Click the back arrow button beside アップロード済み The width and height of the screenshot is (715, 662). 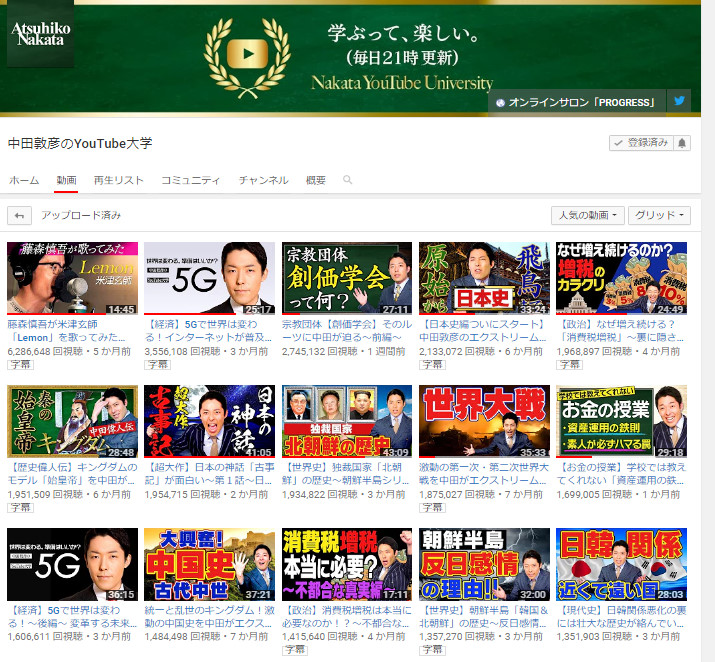click(x=19, y=216)
